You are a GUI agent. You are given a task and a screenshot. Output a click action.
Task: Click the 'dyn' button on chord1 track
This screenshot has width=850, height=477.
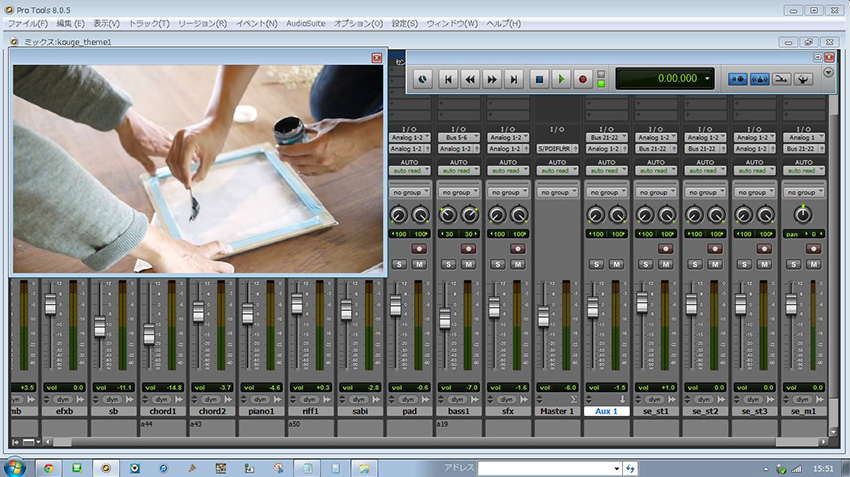coord(158,398)
